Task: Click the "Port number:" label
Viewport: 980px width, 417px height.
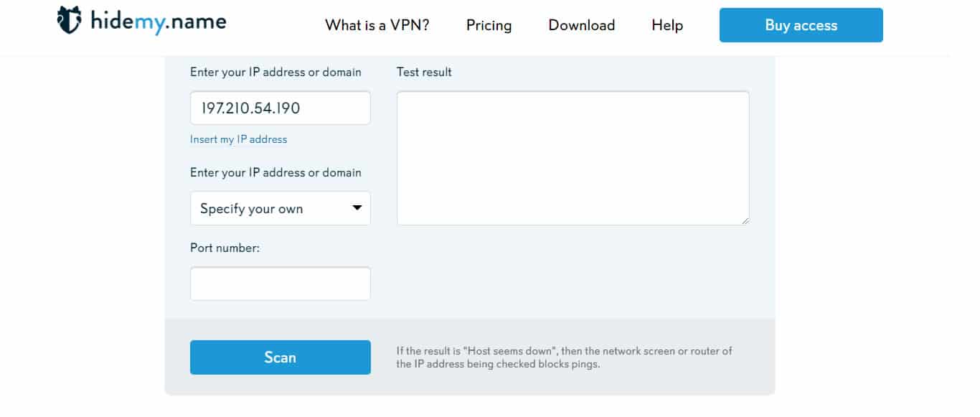Action: (225, 248)
